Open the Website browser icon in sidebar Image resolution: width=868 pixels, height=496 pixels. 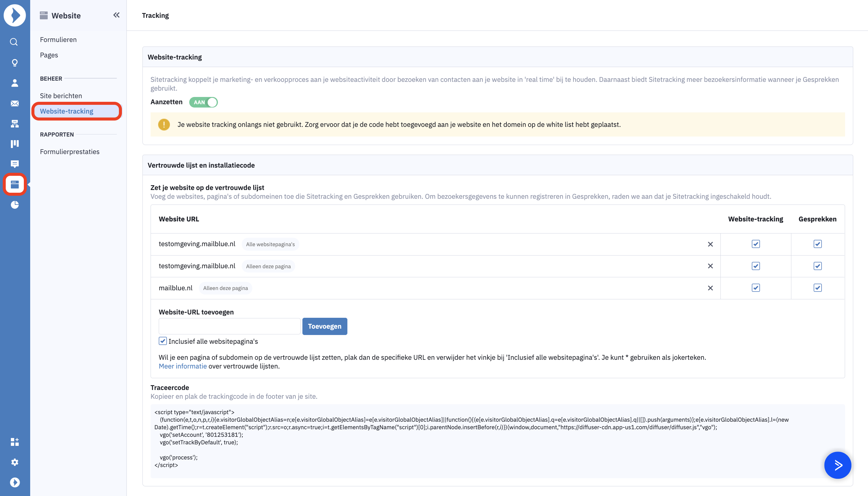pos(14,184)
